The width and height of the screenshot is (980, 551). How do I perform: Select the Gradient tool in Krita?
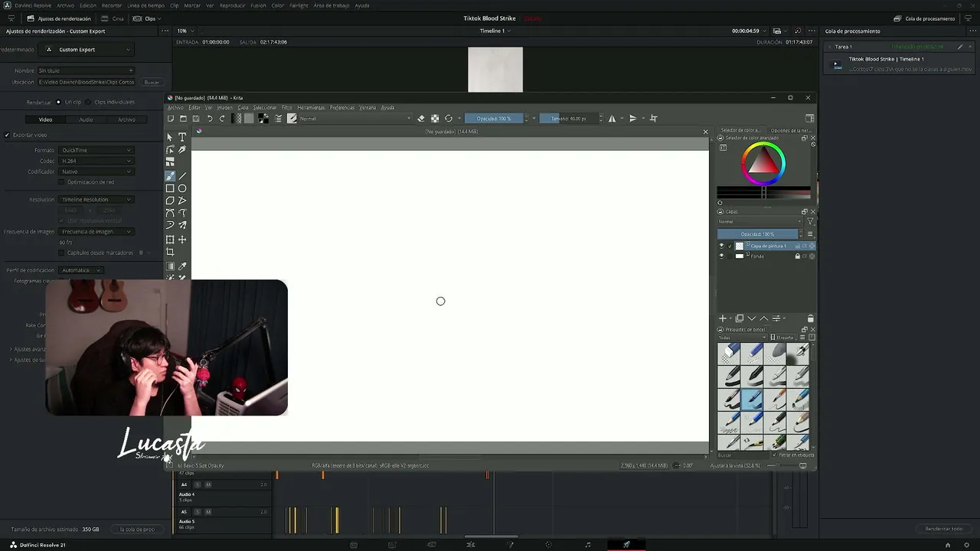[170, 266]
